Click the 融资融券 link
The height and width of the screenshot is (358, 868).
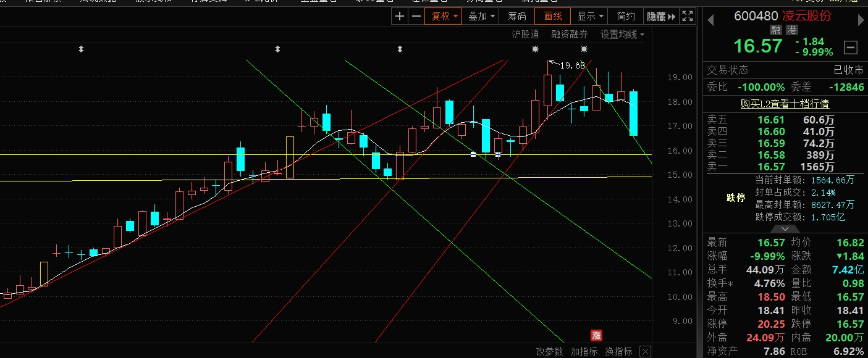coord(570,35)
